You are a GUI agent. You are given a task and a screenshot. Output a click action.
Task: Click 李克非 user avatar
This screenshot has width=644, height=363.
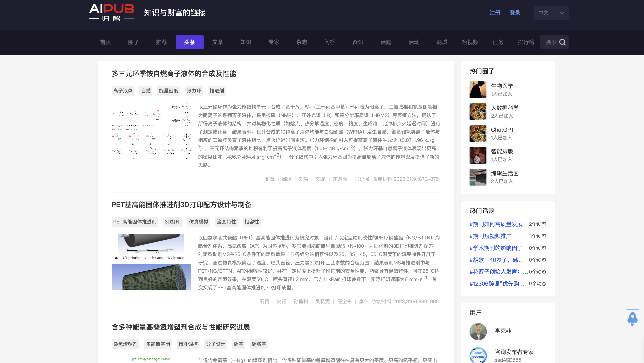click(x=478, y=331)
